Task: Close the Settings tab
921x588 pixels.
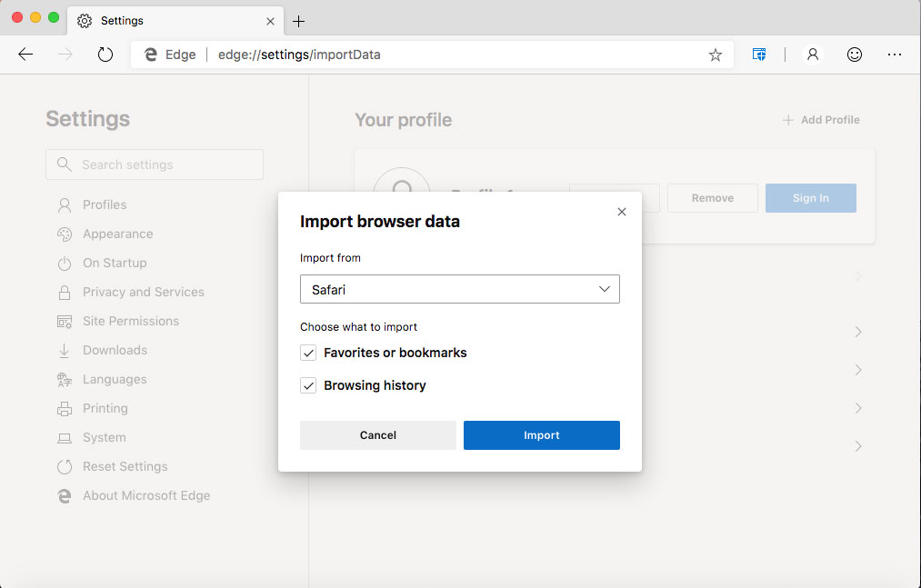Action: click(270, 21)
